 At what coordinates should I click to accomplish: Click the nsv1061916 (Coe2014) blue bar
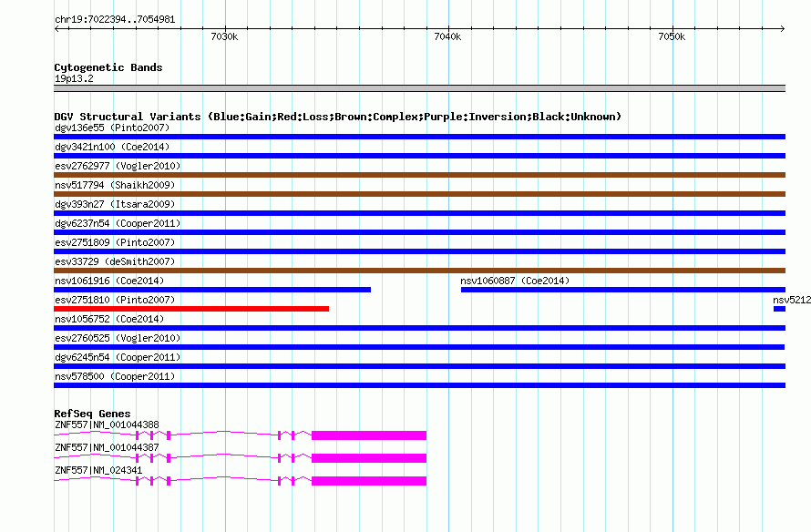pos(212,290)
